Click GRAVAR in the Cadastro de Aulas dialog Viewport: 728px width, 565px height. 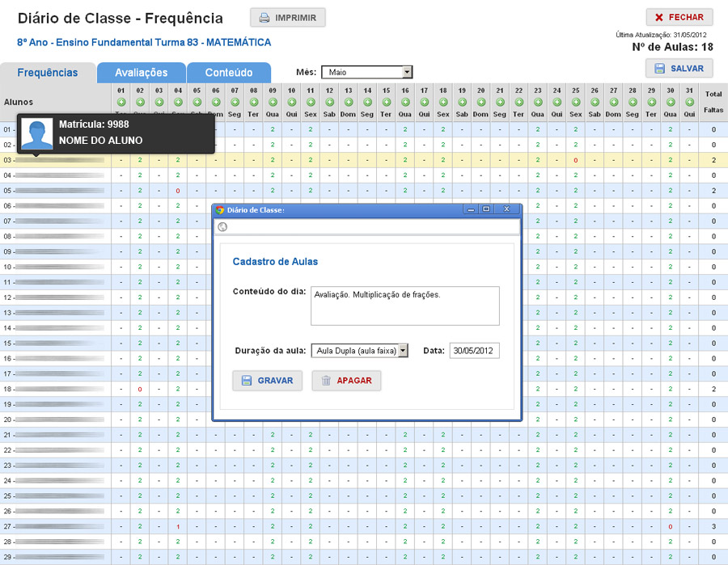pos(268,381)
